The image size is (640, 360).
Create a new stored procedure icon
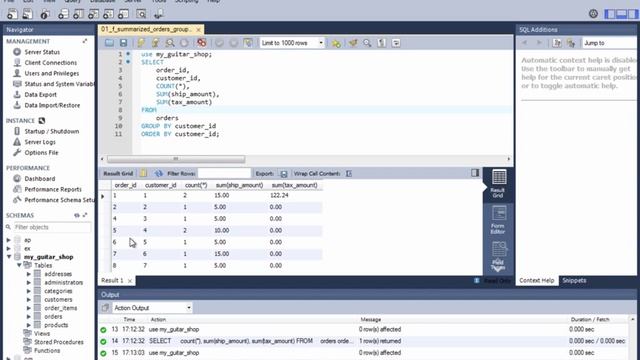coord(108,14)
